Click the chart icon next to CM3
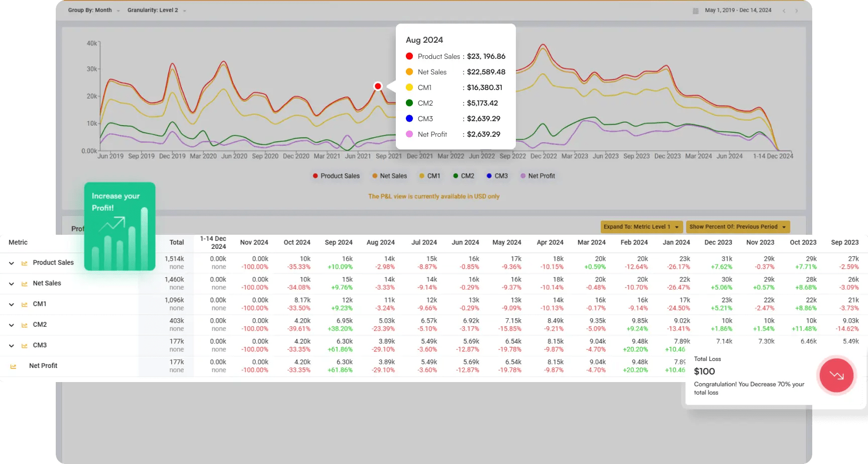This screenshot has height=464, width=868. (x=24, y=345)
